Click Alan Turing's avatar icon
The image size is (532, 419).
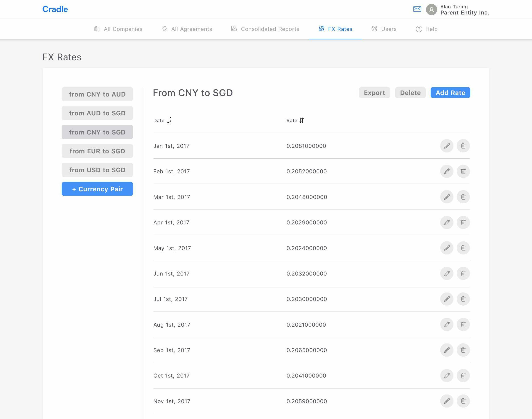(x=431, y=9)
